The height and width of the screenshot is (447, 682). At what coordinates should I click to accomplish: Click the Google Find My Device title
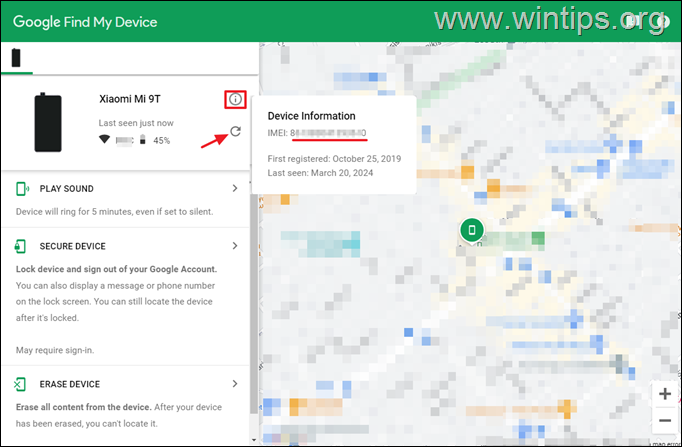85,22
